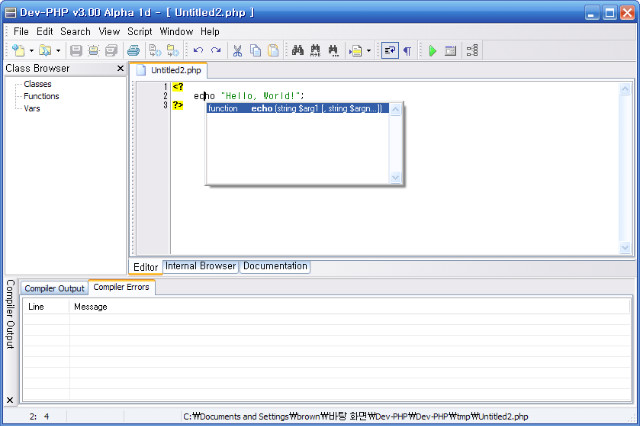Open the Script menu

pos(140,31)
